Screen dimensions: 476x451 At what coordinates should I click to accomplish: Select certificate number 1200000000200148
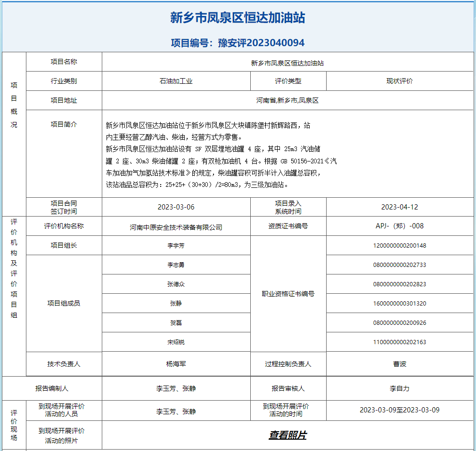point(400,245)
